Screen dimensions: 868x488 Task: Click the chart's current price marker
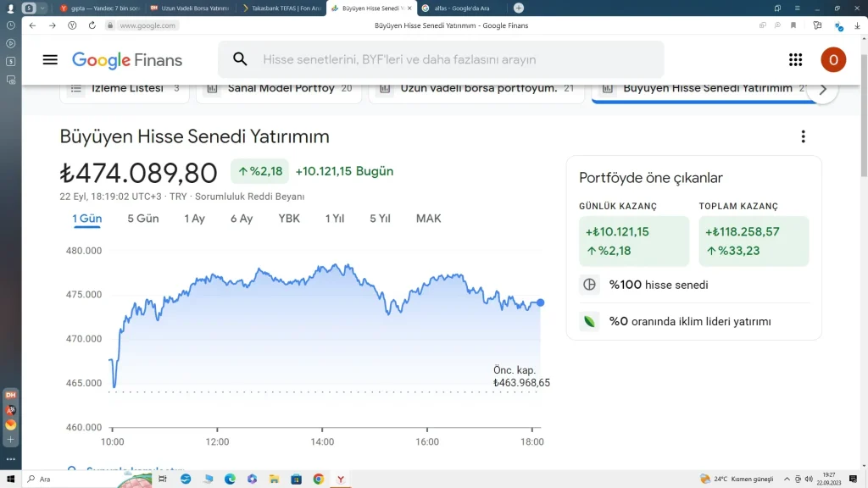(541, 302)
